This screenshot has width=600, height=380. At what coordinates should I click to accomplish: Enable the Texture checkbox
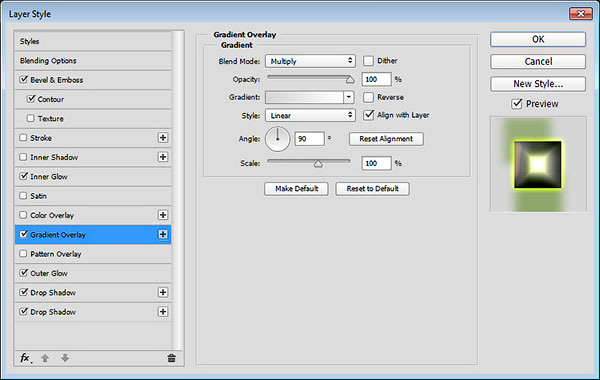(x=31, y=118)
